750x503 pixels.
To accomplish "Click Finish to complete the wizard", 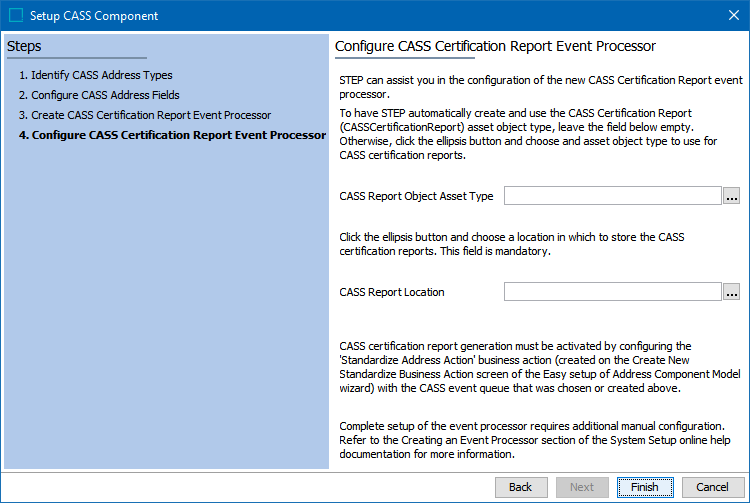I will (645, 487).
